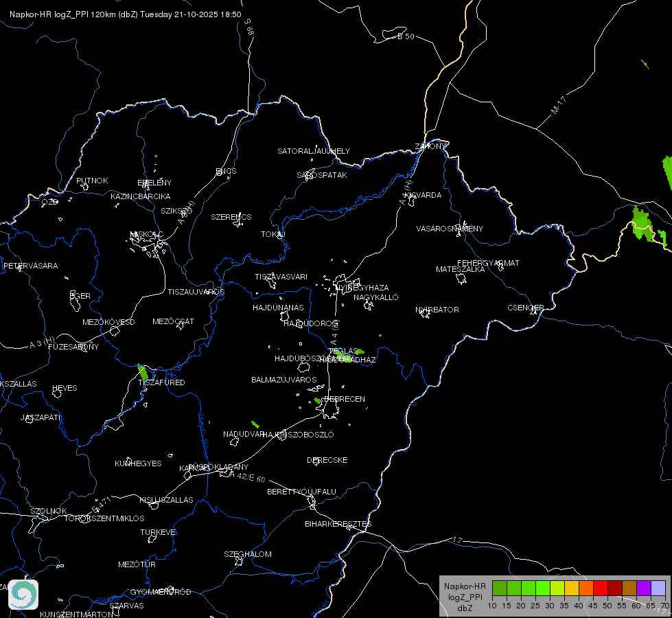The image size is (672, 618).
Task: Click the DEBRECEN city label
Action: (345, 399)
